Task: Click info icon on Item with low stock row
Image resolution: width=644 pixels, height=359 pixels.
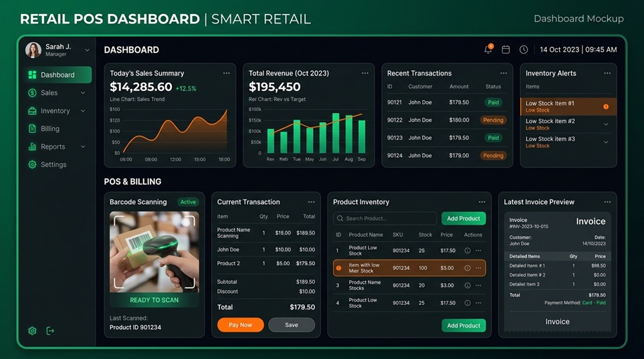Action: 467,268
